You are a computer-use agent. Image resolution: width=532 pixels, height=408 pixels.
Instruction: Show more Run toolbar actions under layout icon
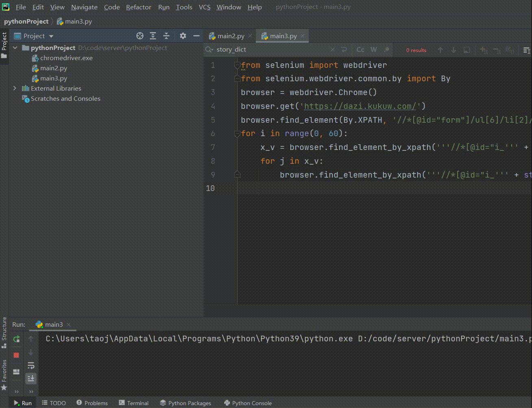pos(16,392)
